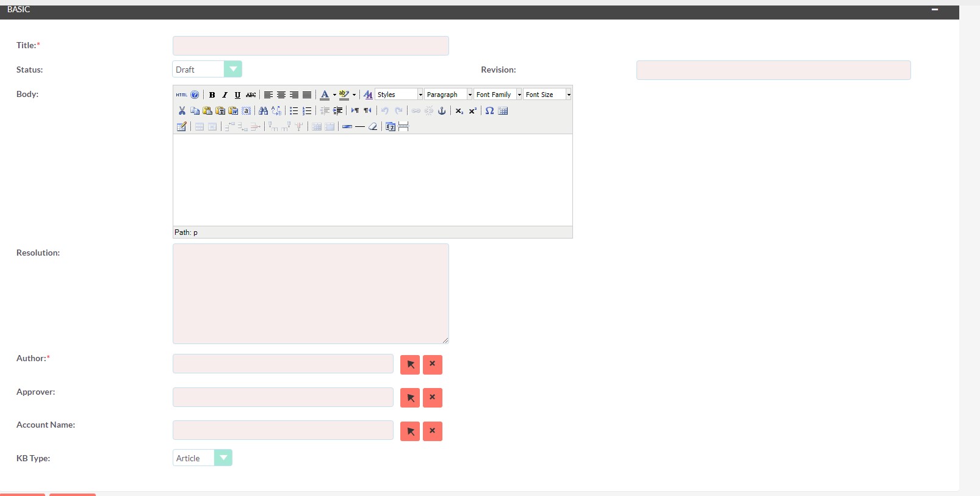Set right-to-left text direction
Viewport: 980px width, 496px height.
pos(367,110)
